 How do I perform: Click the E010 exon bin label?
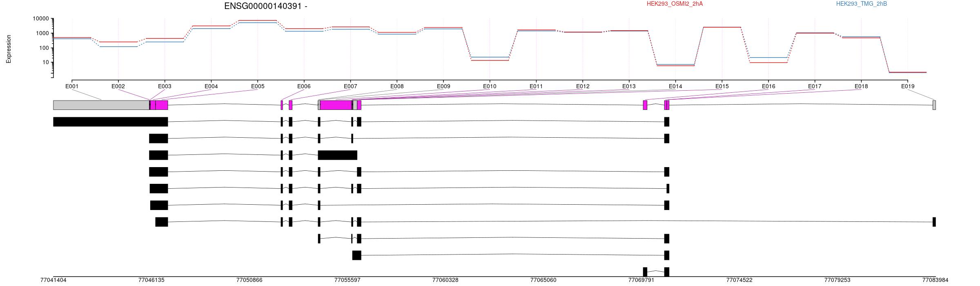pos(490,86)
